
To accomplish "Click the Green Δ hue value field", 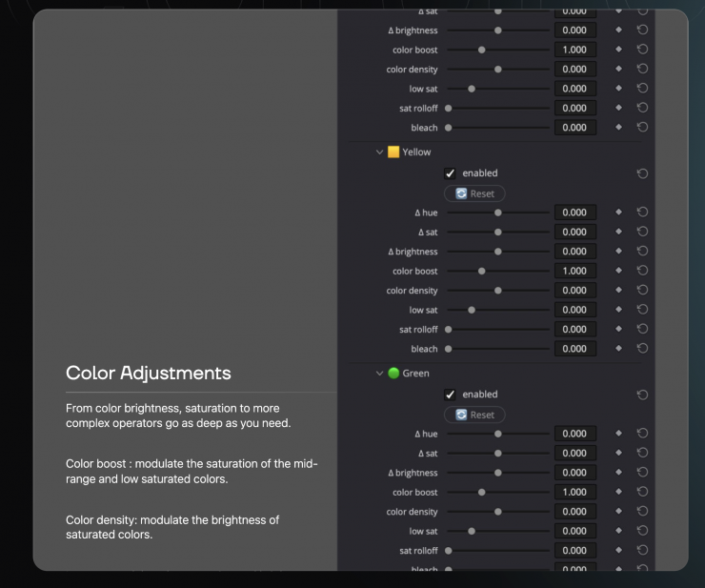I will [574, 434].
